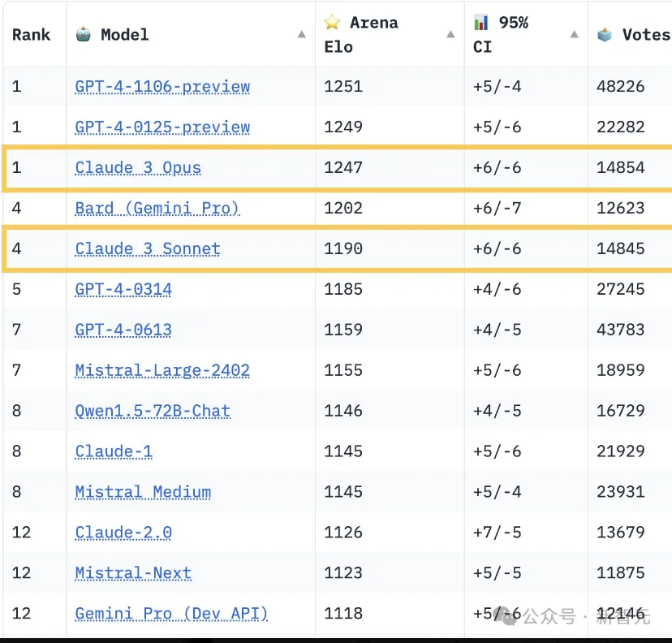This screenshot has height=643, width=672.
Task: Click the bar chart icon in 95% CI header
Action: pos(481,22)
